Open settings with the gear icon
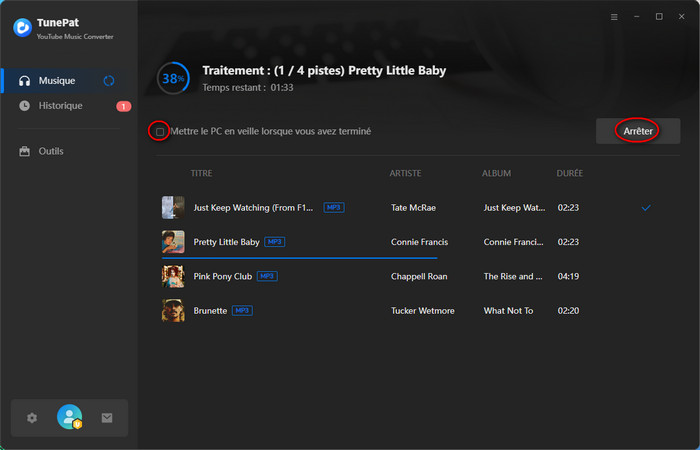The image size is (700, 450). 32,418
